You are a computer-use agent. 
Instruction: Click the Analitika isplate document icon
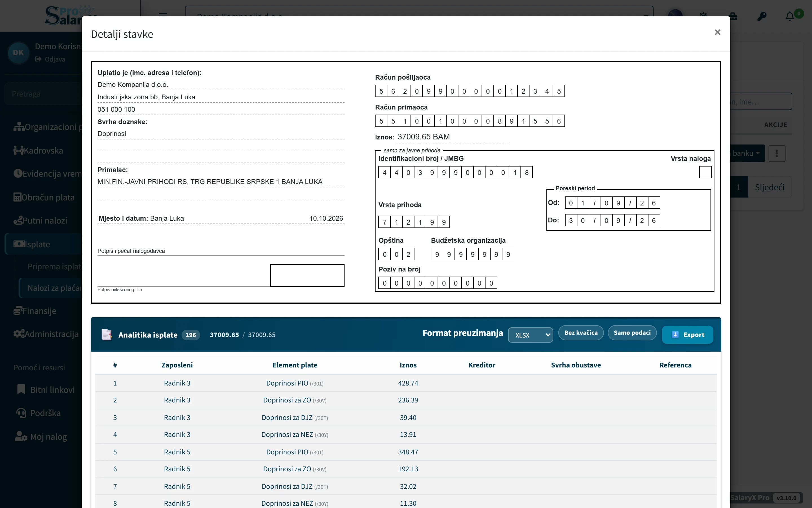[106, 335]
